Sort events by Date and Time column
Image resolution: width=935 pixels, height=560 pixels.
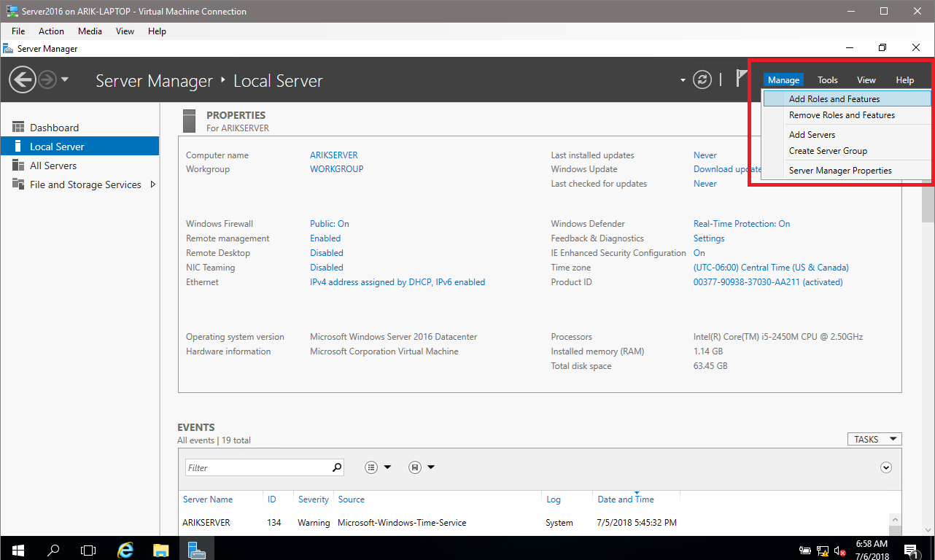(626, 499)
